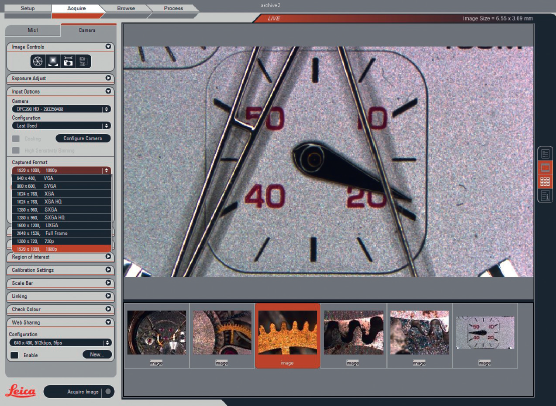Choose XGA captured format option
Viewport: 556px width, 406px height.
point(61,194)
